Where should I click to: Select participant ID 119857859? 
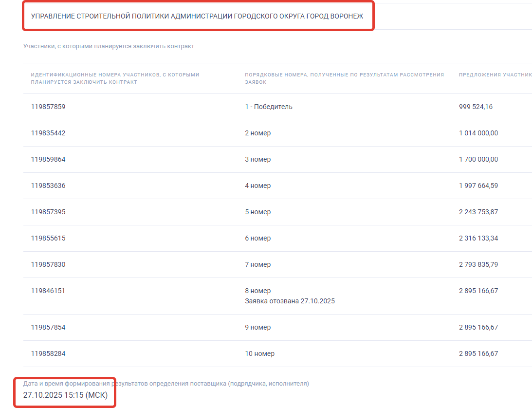48,107
